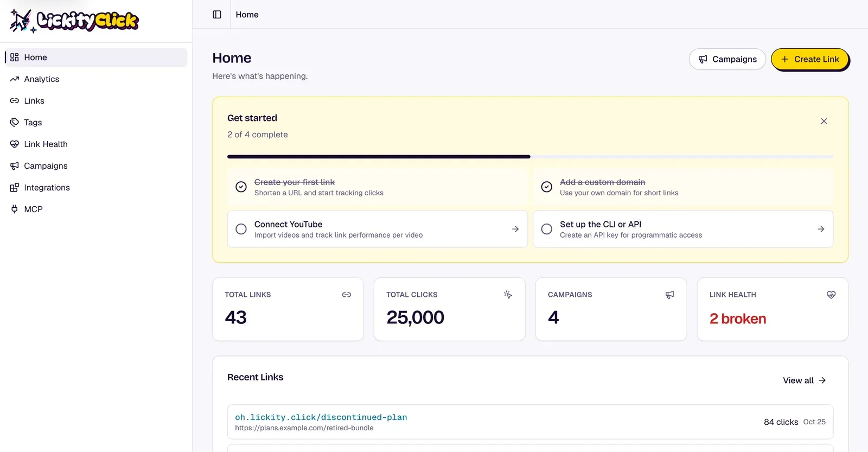Screen dimensions: 868x452
Task: Click the Create Link button
Action: coord(810,59)
